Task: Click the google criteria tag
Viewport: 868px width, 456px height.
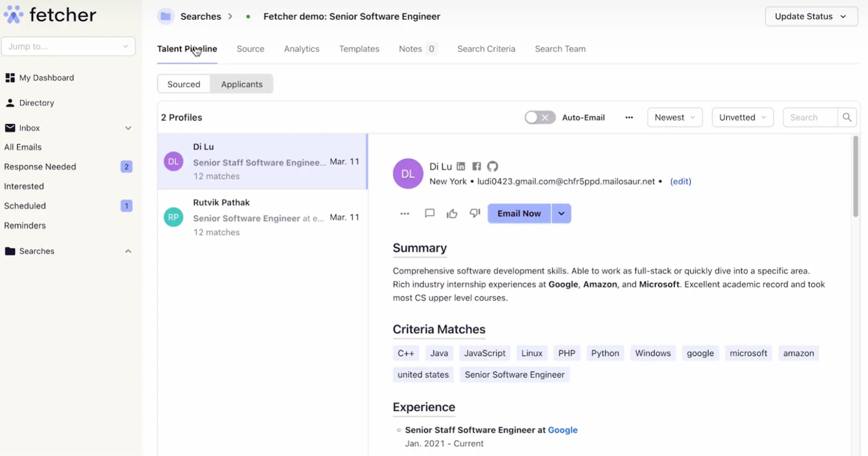Action: (x=700, y=353)
